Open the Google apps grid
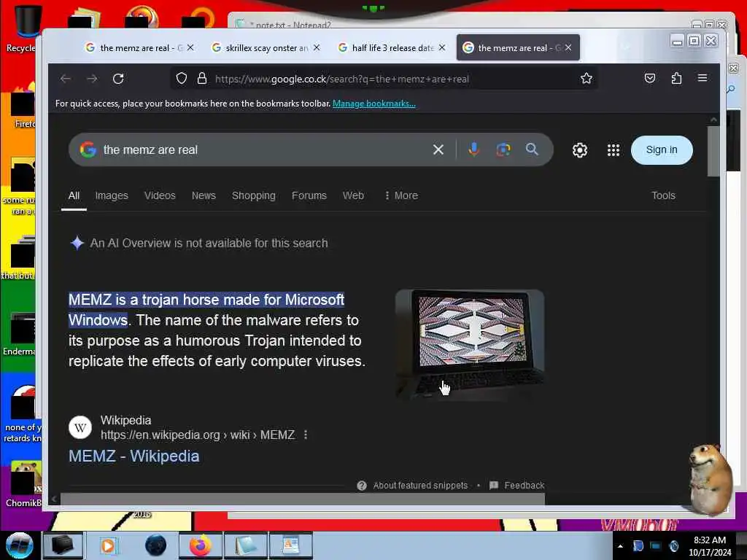 [x=614, y=150]
